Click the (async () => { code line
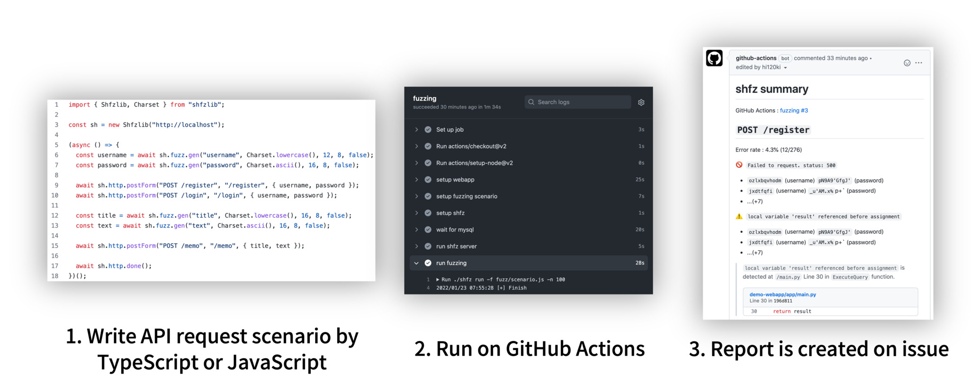Screen dimensions: 980x386 (x=94, y=145)
